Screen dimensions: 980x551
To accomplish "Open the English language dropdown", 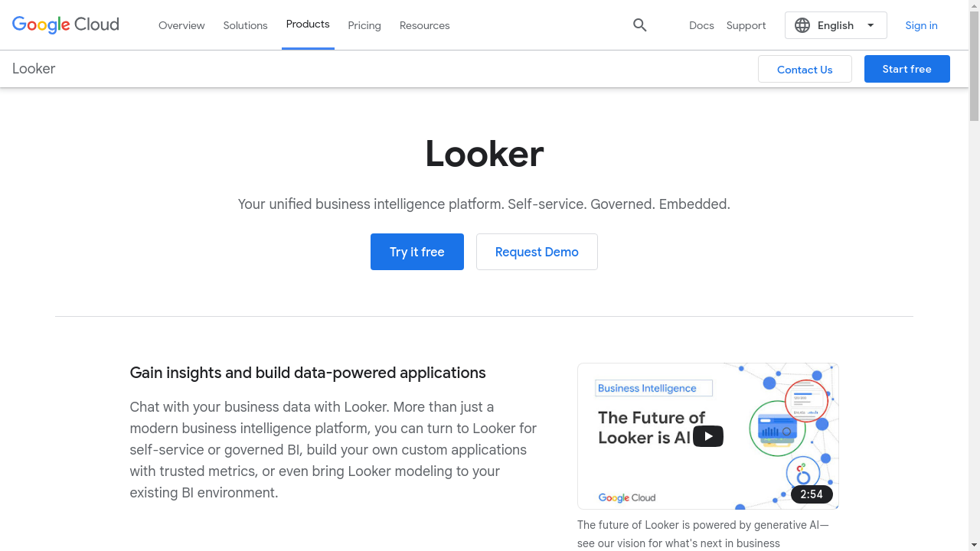I will click(835, 25).
